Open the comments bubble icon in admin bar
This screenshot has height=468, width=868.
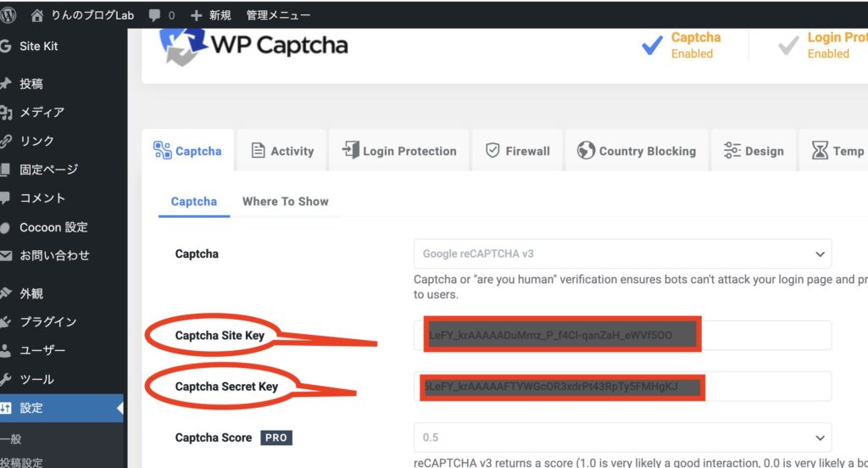point(155,15)
